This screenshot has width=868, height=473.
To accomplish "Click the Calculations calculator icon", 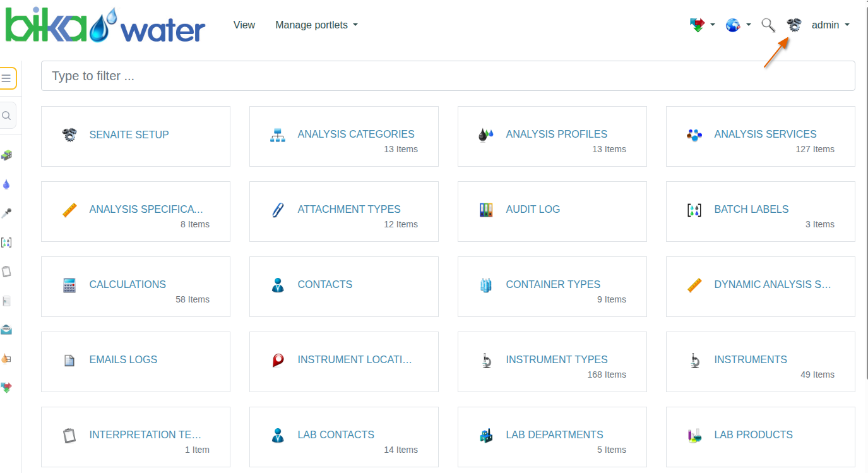I will tap(69, 285).
